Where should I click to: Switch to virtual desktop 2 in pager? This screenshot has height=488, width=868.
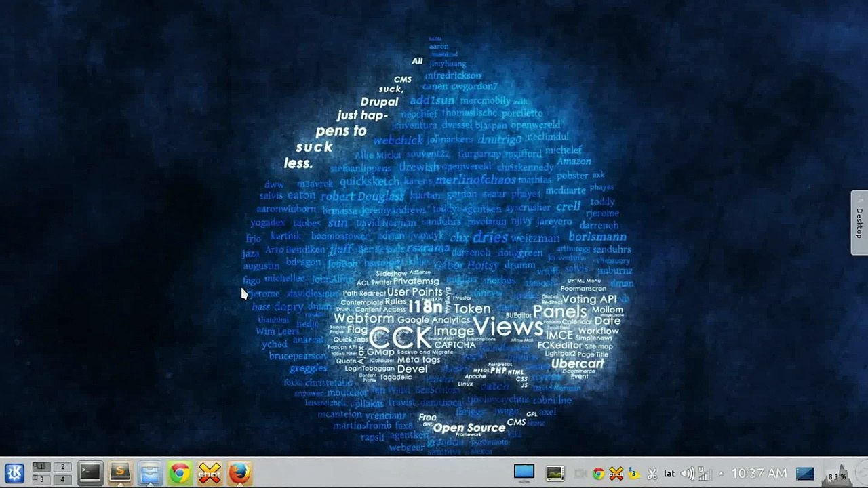[x=62, y=466]
